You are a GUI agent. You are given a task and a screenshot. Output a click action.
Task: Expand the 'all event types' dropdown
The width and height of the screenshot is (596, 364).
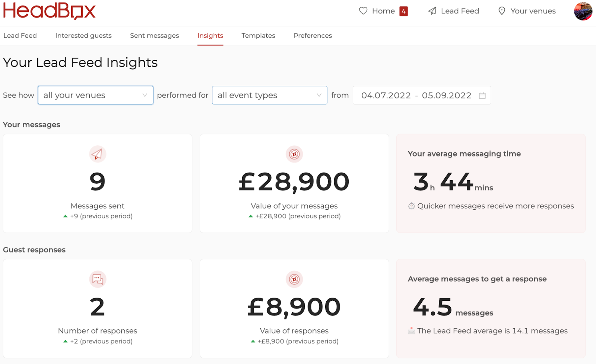pyautogui.click(x=270, y=95)
